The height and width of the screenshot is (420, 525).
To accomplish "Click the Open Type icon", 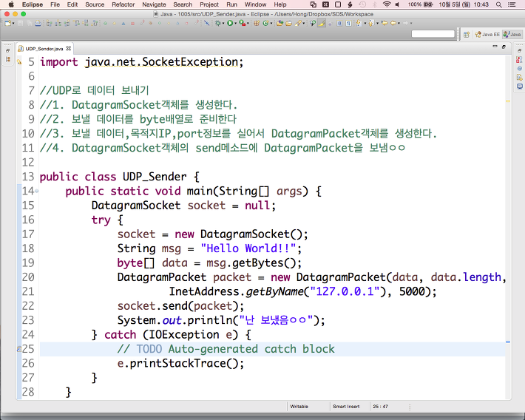I will [280, 23].
